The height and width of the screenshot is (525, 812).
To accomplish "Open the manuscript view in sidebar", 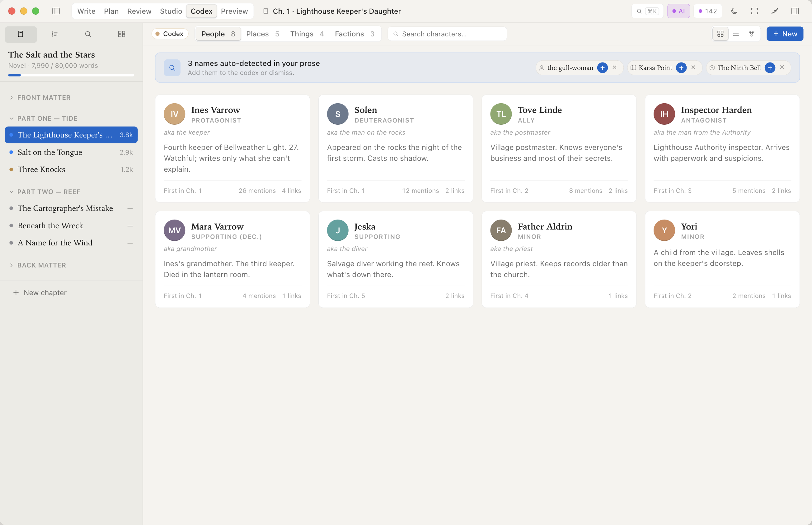I will pyautogui.click(x=21, y=34).
